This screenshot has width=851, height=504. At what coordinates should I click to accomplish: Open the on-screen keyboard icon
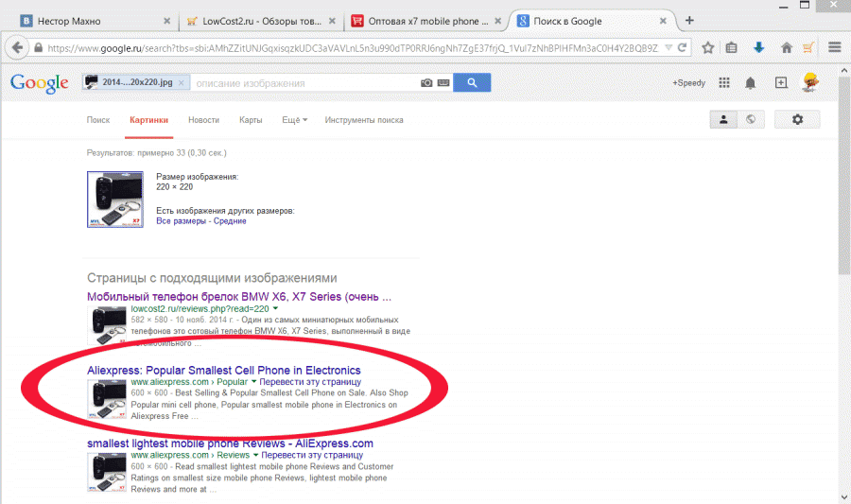(443, 83)
